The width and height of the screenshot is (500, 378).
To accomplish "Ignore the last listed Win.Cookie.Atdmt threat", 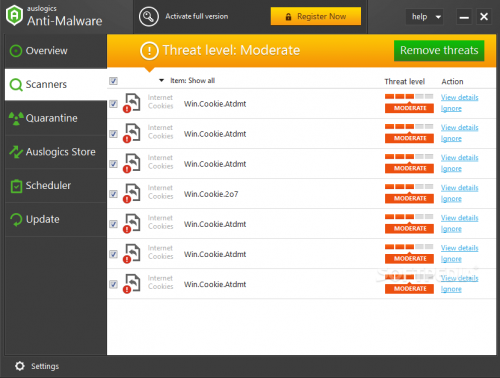I will 451,289.
